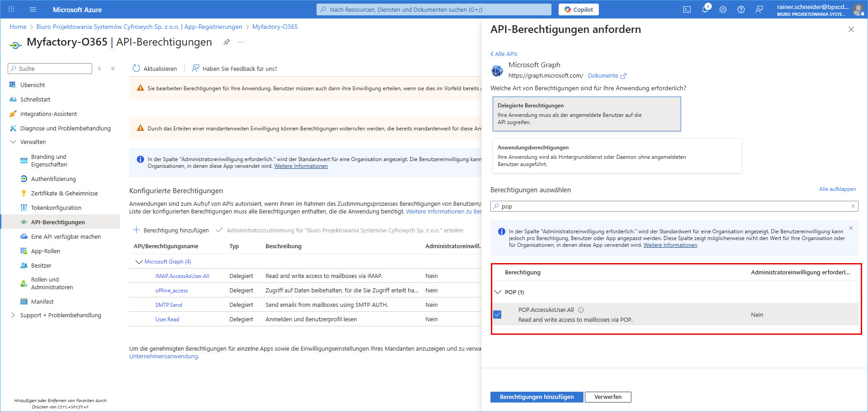Go back via Alle APIs link

click(504, 54)
